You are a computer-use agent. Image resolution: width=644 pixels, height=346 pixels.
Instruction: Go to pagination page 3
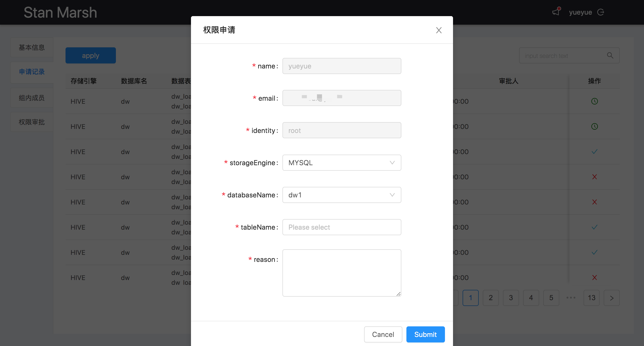511,298
